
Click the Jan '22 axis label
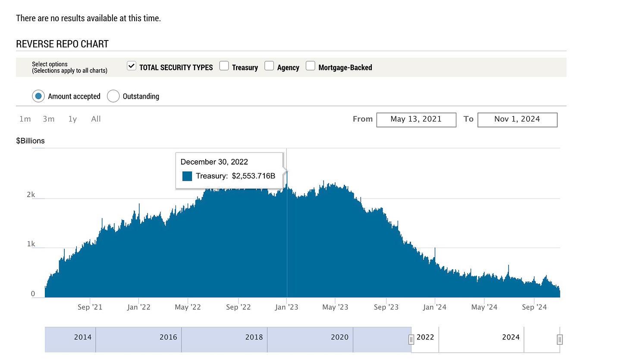point(138,307)
